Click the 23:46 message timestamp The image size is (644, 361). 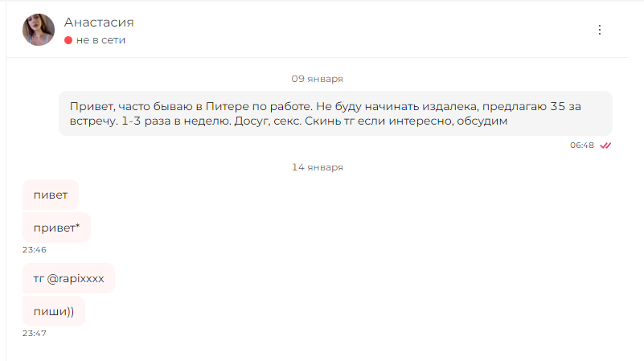pyautogui.click(x=35, y=250)
